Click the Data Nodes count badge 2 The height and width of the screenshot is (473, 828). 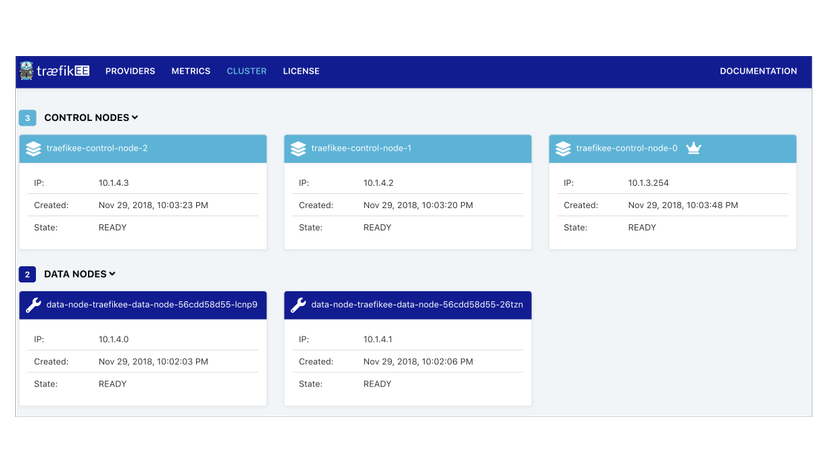pos(27,274)
